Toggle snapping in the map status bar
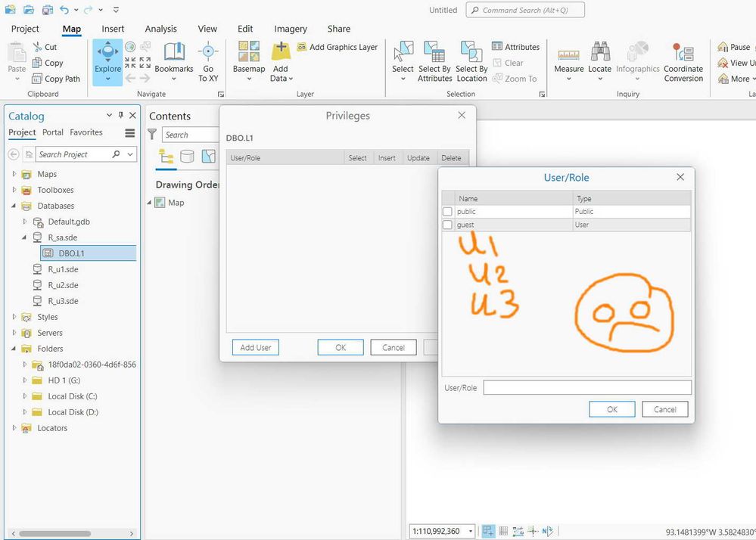The width and height of the screenshot is (756, 540). tap(488, 531)
